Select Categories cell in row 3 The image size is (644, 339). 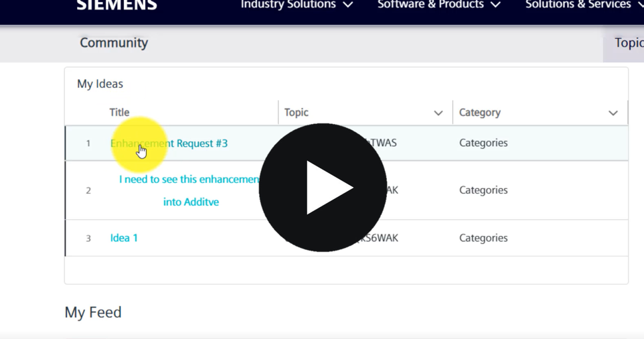pyautogui.click(x=483, y=238)
